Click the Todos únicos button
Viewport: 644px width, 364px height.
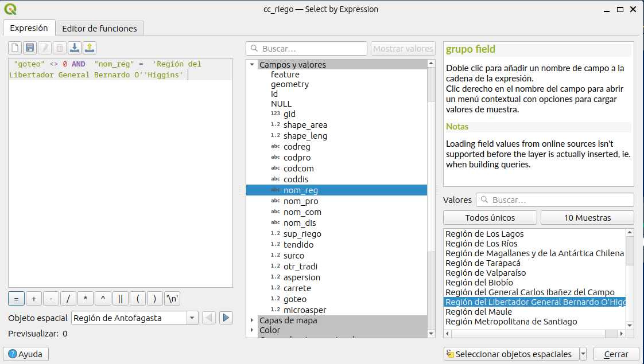click(x=490, y=218)
